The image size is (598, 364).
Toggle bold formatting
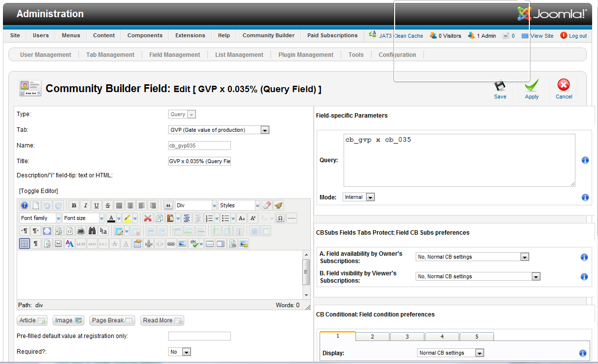(x=74, y=205)
